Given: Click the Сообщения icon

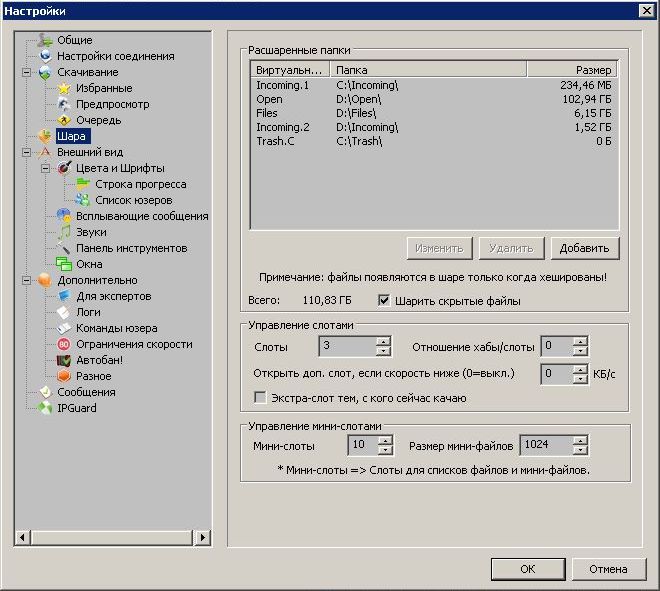Looking at the screenshot, I should coord(45,392).
